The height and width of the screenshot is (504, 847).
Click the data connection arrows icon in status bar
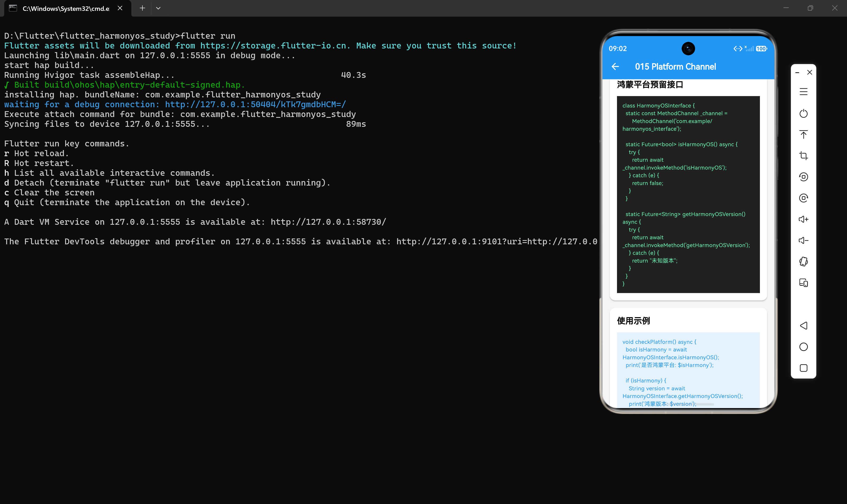coord(738,48)
